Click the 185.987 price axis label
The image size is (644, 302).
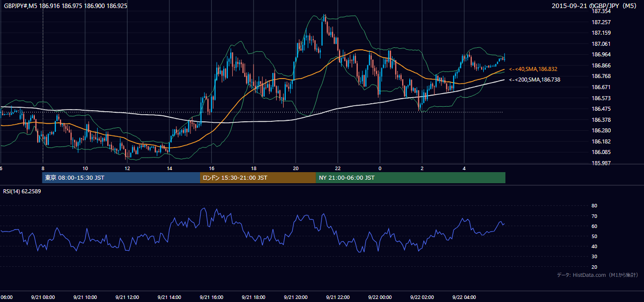(x=601, y=163)
